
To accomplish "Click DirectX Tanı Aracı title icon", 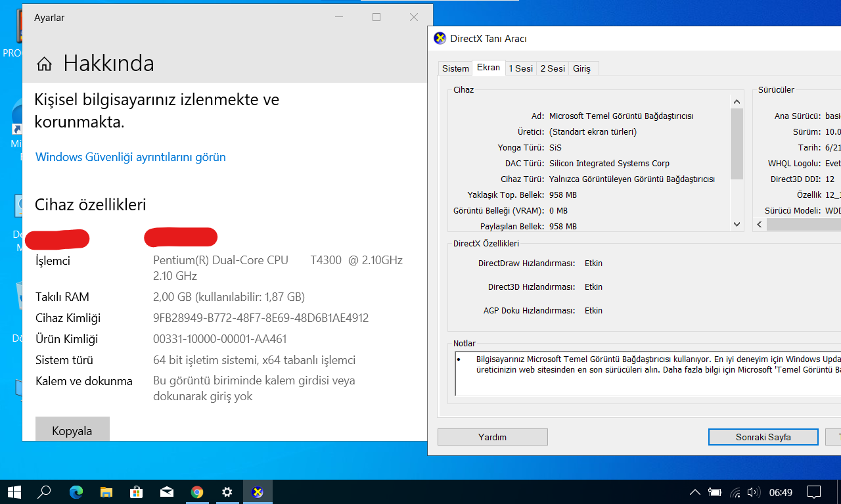I will pos(440,38).
